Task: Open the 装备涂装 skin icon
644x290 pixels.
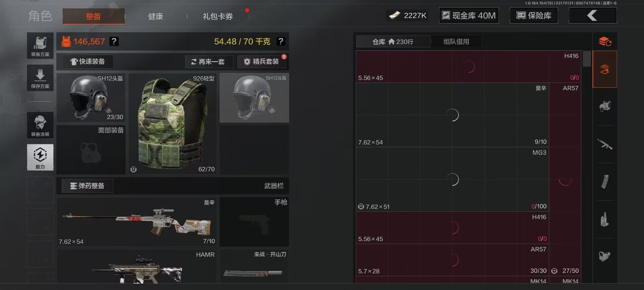Action: 40,125
